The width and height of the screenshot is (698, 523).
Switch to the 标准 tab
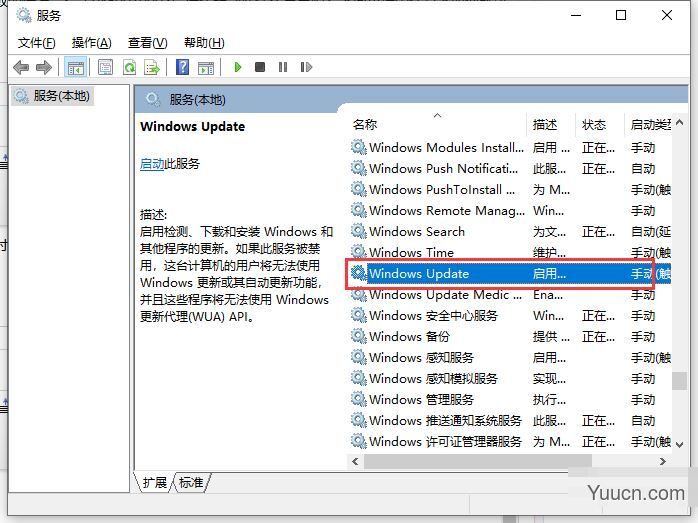[191, 482]
